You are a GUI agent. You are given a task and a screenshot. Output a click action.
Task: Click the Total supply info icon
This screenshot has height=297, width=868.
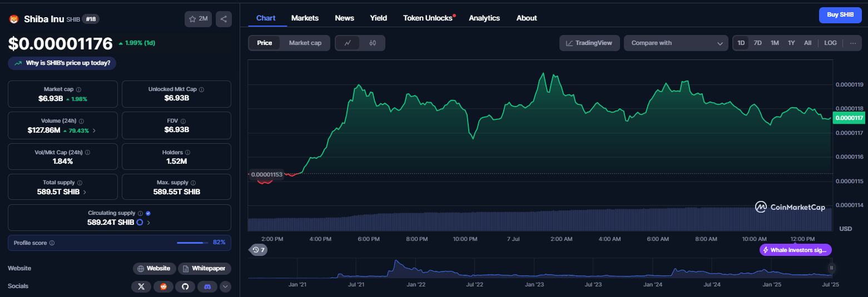(x=80, y=183)
